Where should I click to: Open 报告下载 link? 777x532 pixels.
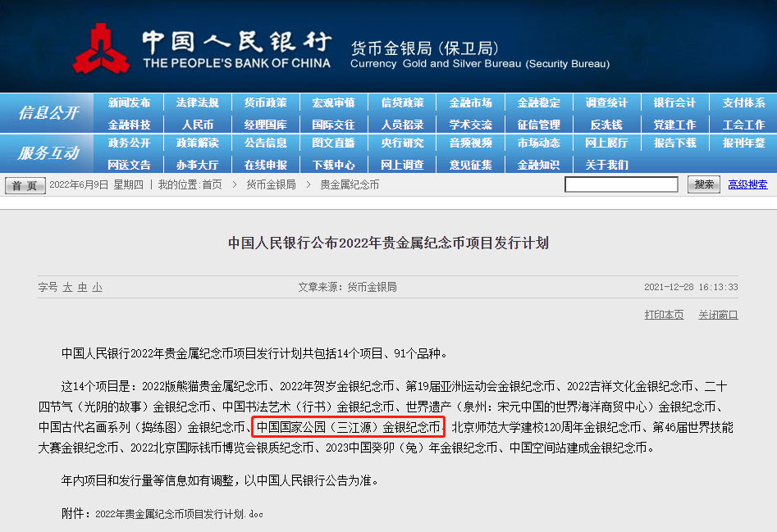pos(675,143)
